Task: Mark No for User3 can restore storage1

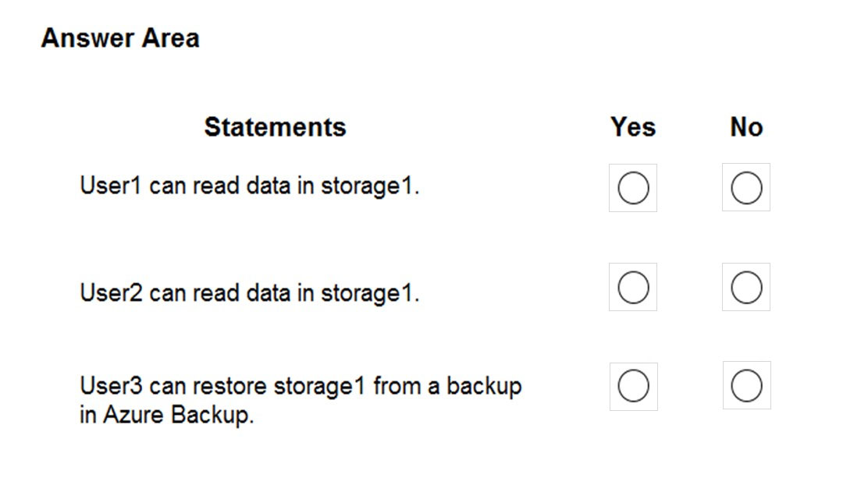Action: pos(746,386)
